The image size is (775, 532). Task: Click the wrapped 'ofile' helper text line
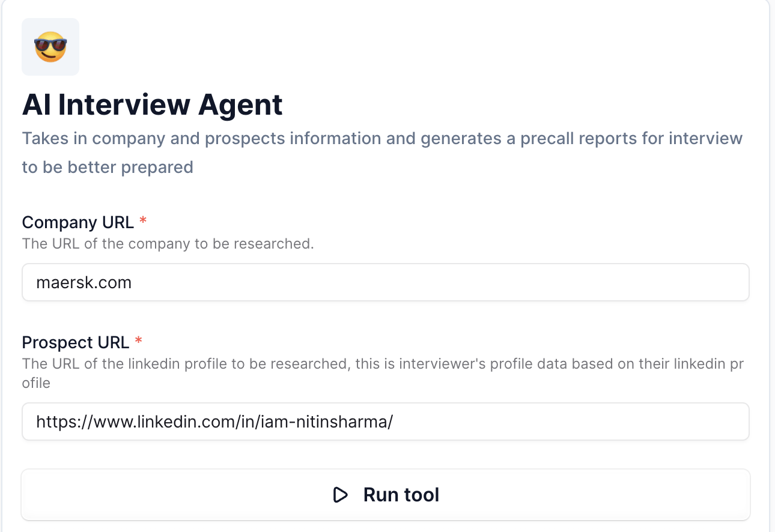(36, 382)
